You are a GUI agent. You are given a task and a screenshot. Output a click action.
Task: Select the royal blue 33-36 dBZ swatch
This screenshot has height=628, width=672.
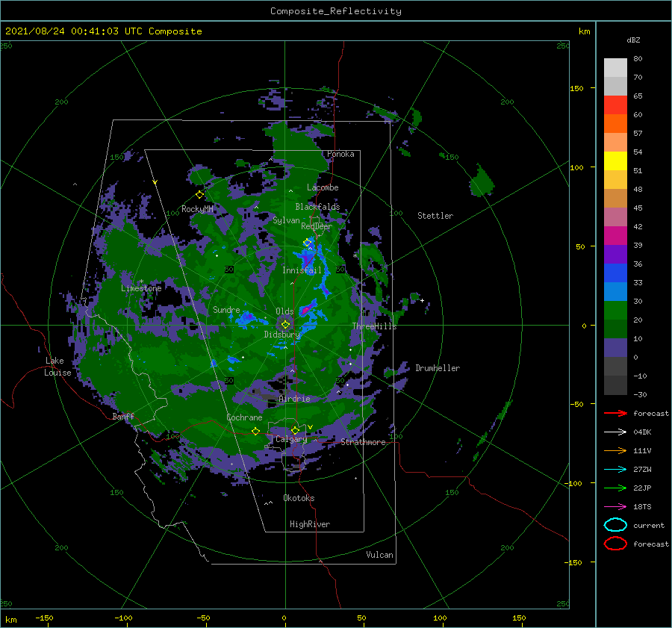coord(615,273)
